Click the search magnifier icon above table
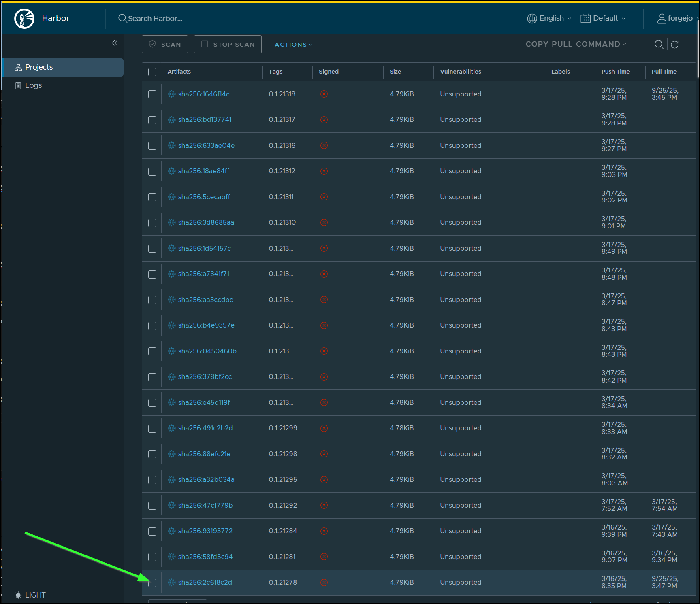 click(x=659, y=45)
